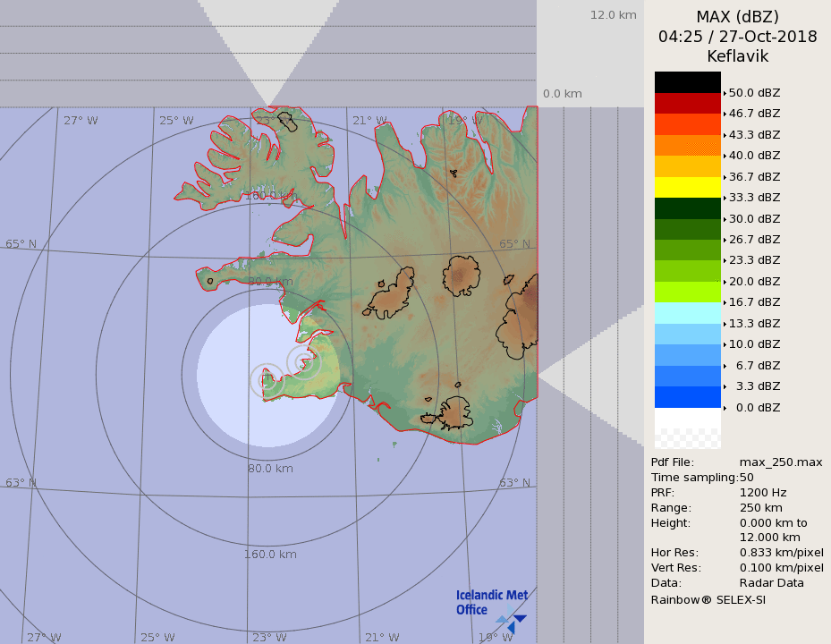The height and width of the screenshot is (644, 831).
Task: Click the radar marker at the range rings' center
Action: pyautogui.click(x=267, y=380)
